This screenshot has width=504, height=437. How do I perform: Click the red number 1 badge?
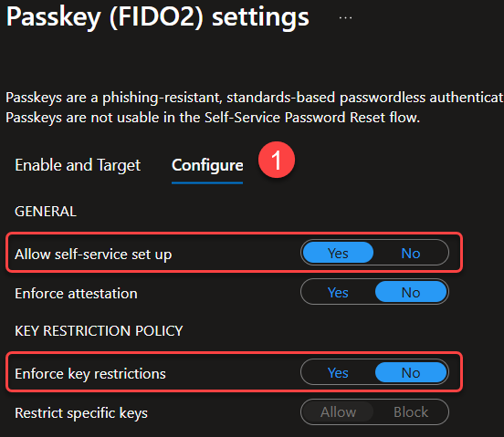point(277,160)
